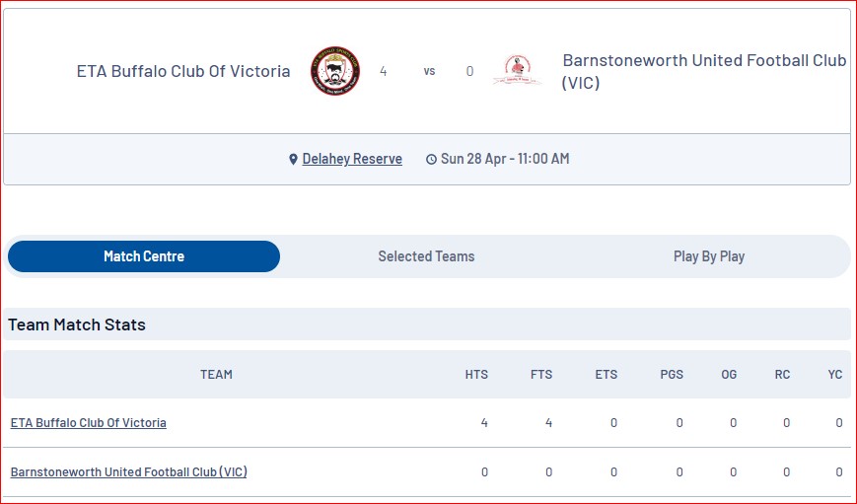This screenshot has height=504, width=857.
Task: Click the OG column header
Action: pos(729,375)
